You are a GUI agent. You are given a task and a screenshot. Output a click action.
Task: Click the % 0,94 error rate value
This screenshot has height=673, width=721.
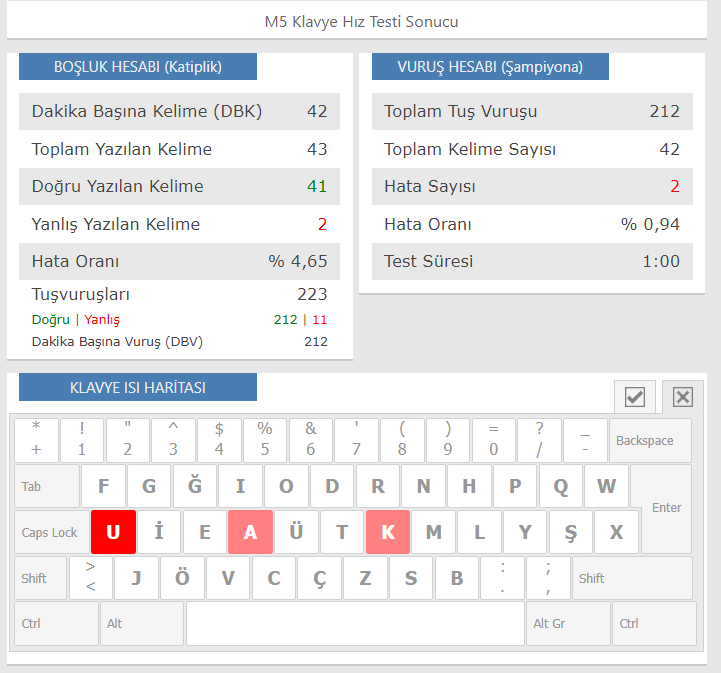(650, 224)
